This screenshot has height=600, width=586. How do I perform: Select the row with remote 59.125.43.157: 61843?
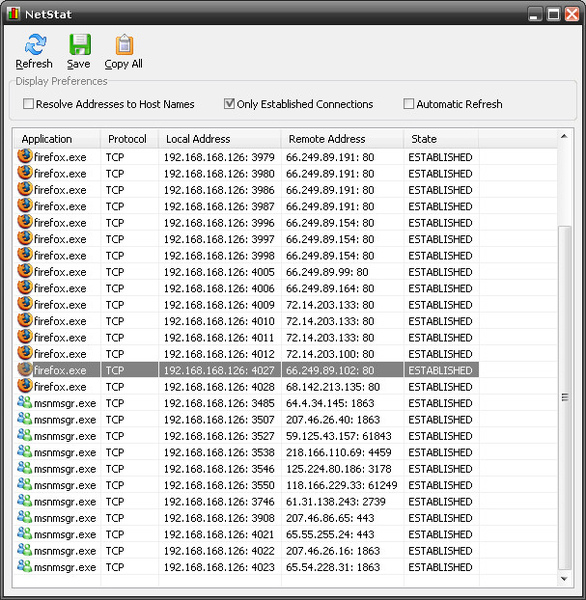tap(286, 436)
